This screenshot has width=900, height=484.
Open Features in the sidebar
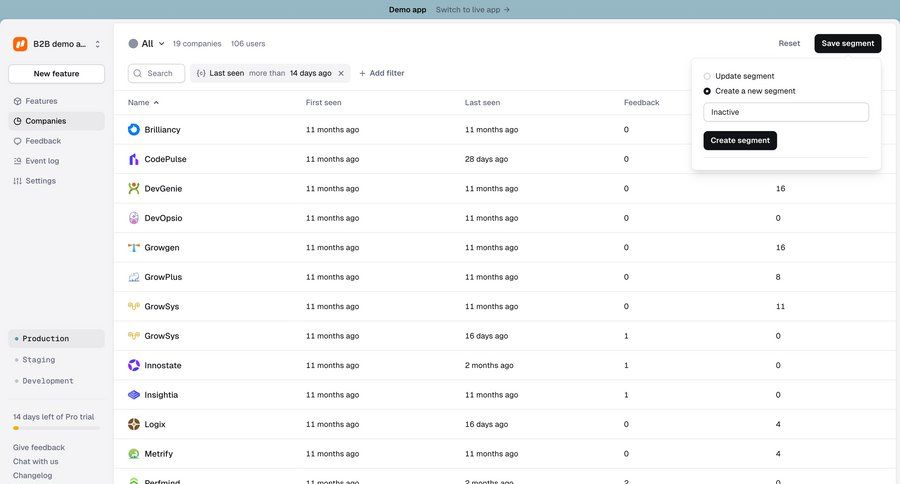coord(56,101)
